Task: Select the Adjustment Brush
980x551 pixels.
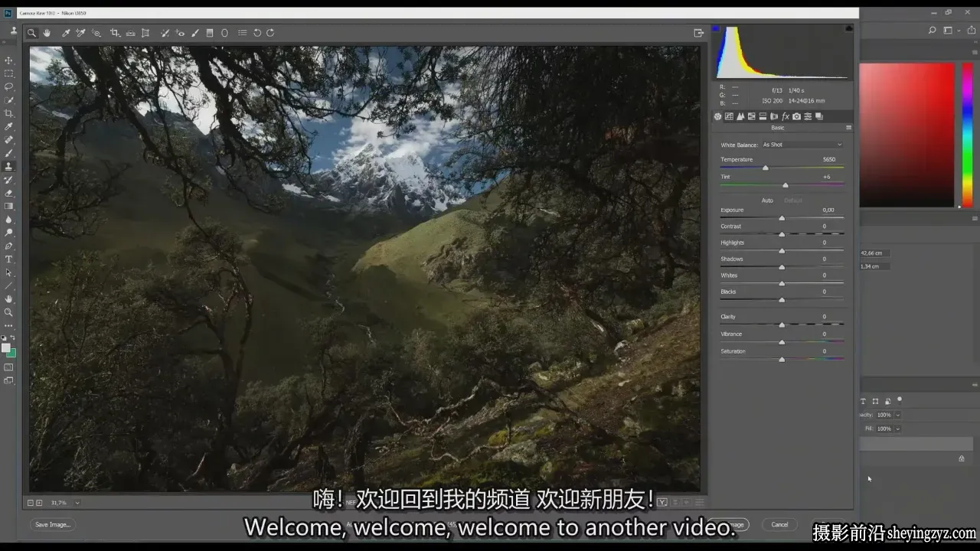Action: click(x=195, y=33)
